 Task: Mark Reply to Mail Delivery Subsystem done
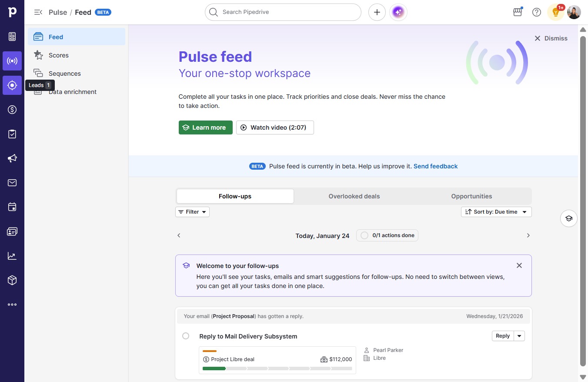pyautogui.click(x=186, y=336)
